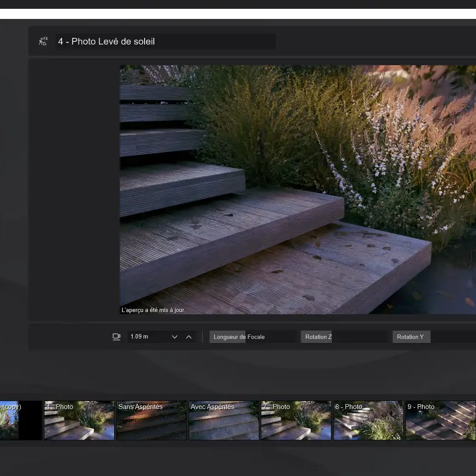Click the sunrise preview image
The image size is (476, 476).
[297, 190]
